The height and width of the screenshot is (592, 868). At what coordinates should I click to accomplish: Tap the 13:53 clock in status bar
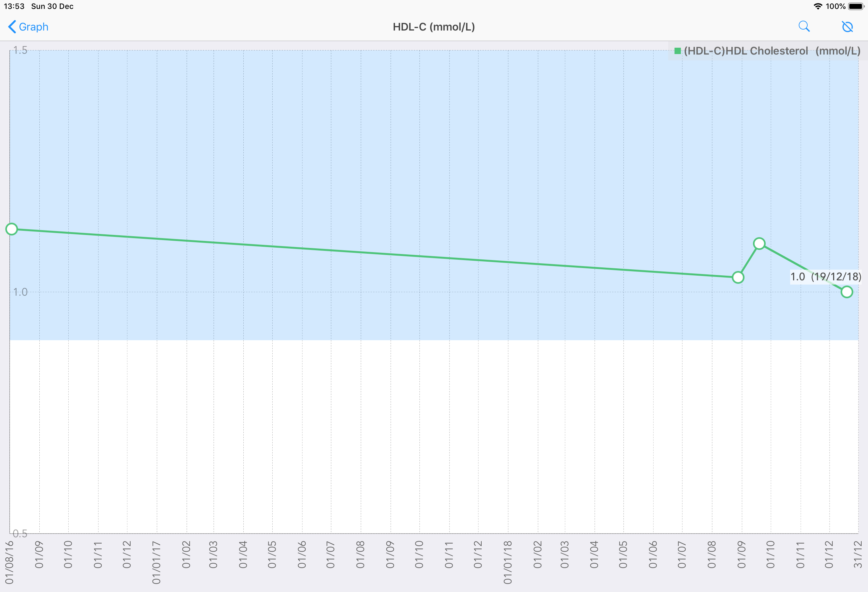(x=14, y=6)
